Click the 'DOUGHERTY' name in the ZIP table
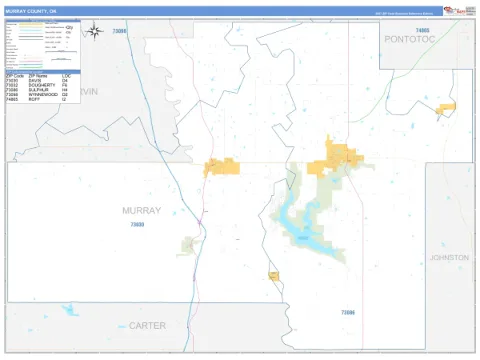 pos(42,85)
